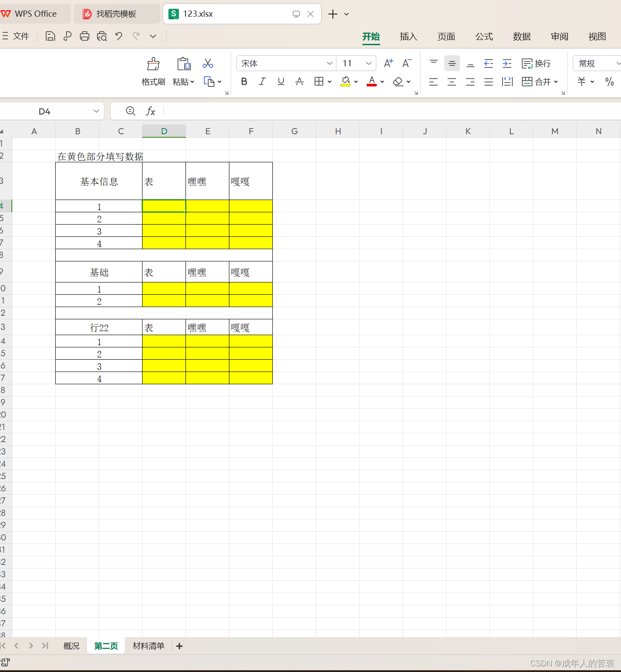
Task: Switch to the 插入 ribbon tab
Action: 408,36
